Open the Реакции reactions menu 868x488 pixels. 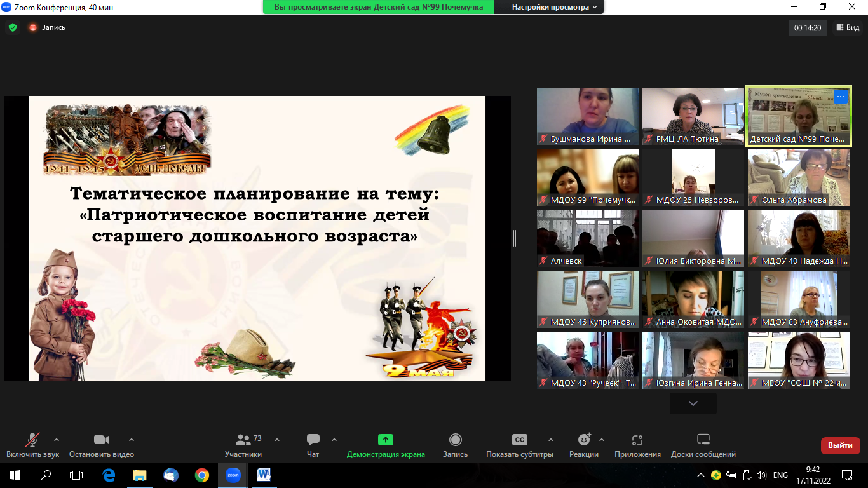(x=583, y=445)
